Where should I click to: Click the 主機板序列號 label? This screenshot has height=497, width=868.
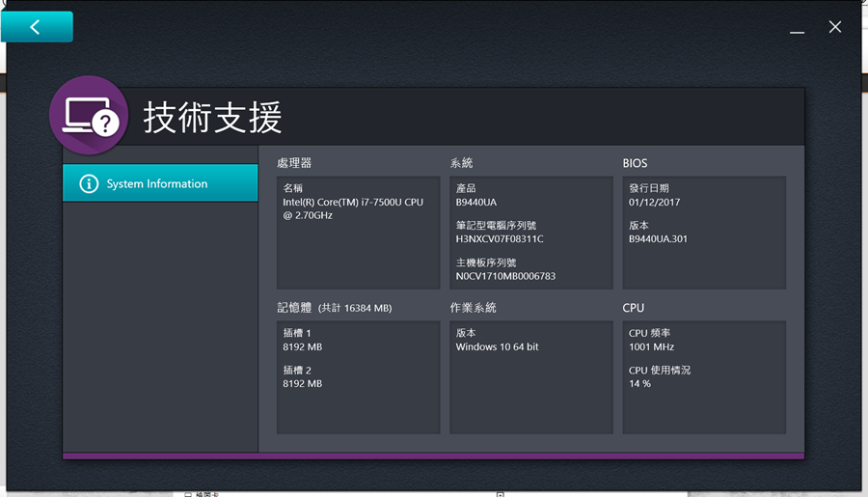click(x=486, y=262)
